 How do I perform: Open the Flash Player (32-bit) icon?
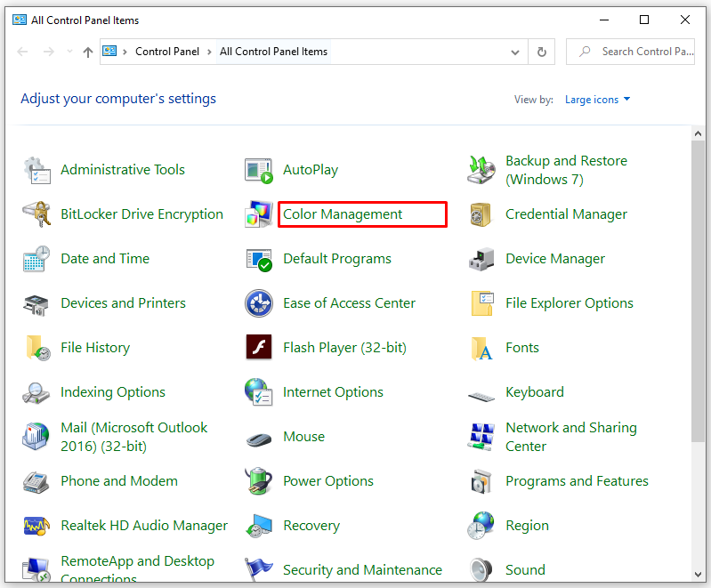click(x=259, y=348)
